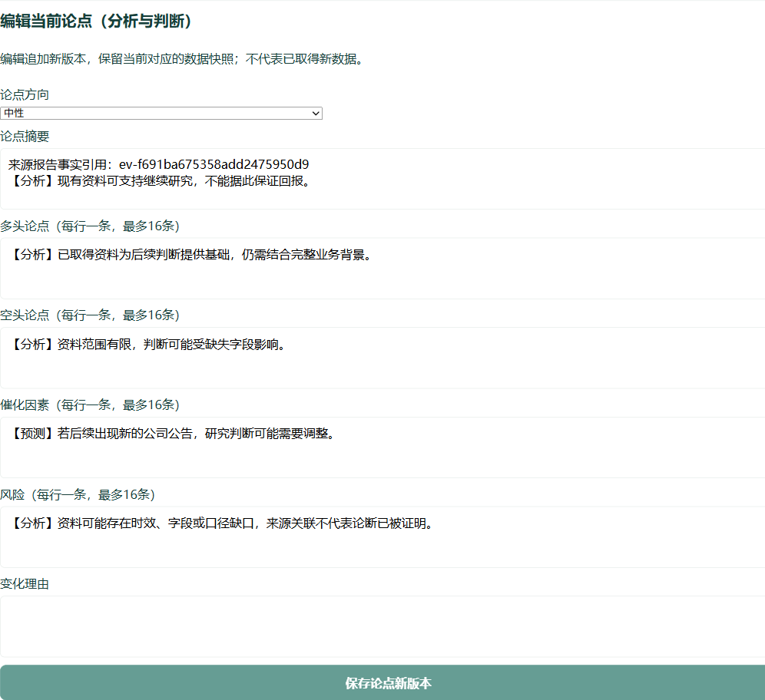This screenshot has width=765, height=700.
Task: Click the line 来源报告事实引用：ev-f691ba675358add2475950d9
Action: click(x=158, y=164)
